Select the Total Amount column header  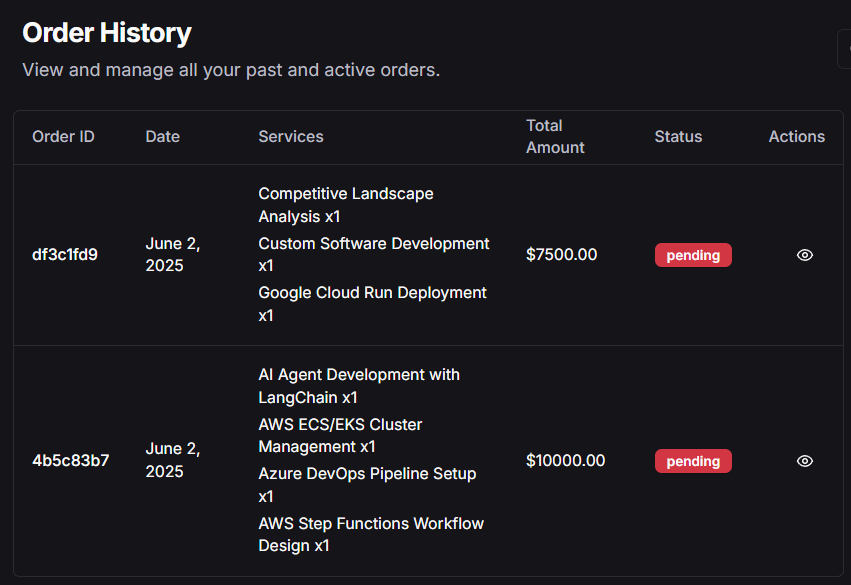[555, 137]
